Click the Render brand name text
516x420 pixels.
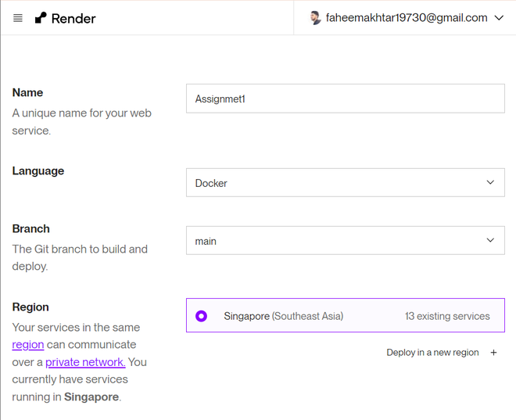click(73, 18)
